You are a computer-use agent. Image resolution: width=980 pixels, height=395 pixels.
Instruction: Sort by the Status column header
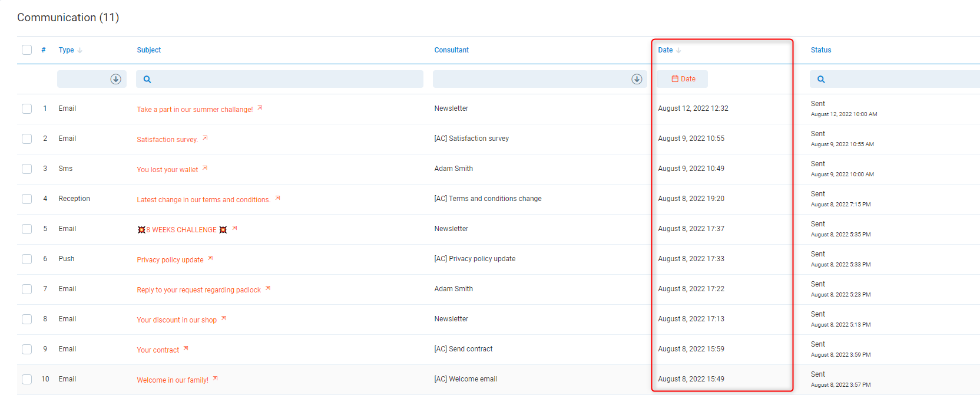pos(821,50)
